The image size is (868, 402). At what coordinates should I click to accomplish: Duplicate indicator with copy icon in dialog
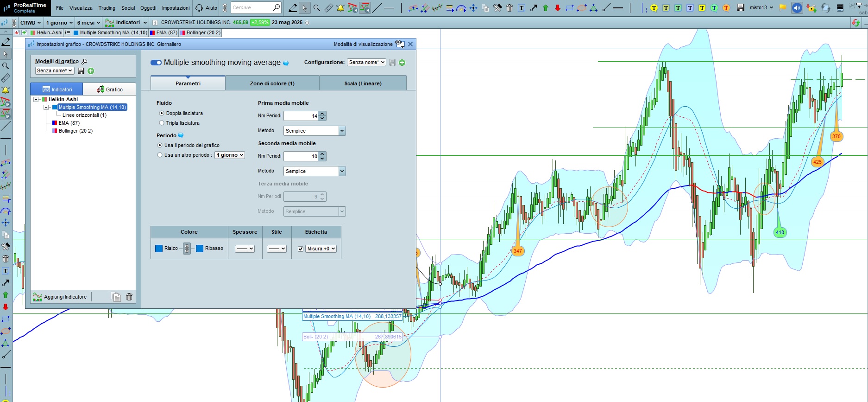tap(116, 297)
